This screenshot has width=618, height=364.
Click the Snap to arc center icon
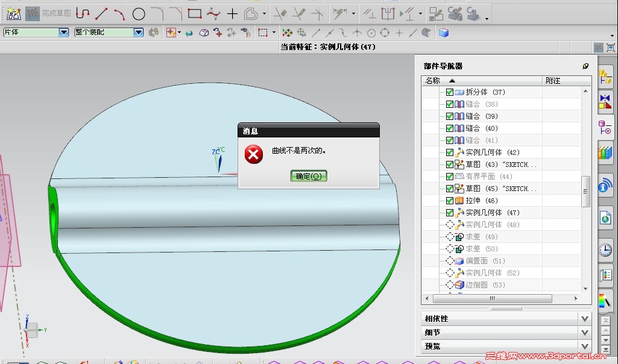point(371,33)
